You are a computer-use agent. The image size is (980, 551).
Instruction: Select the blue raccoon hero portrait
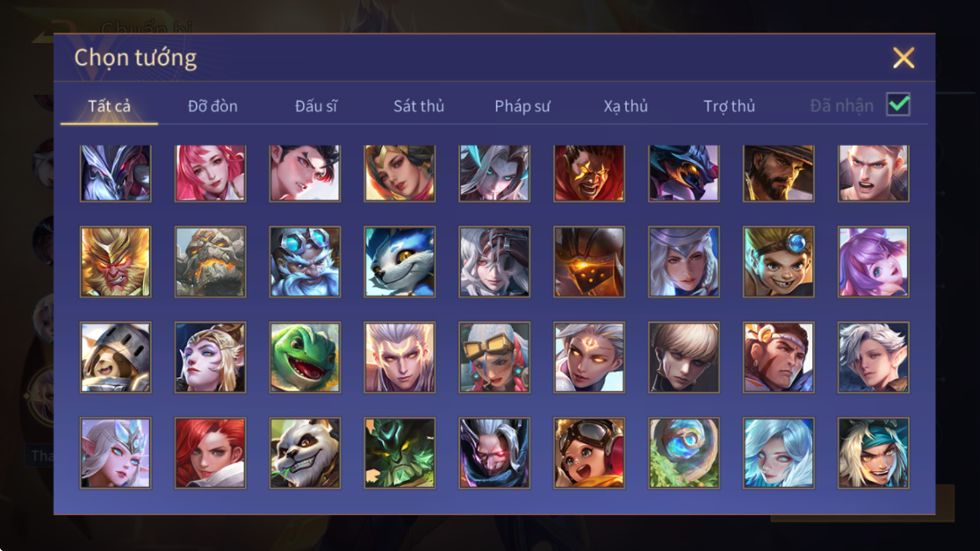click(400, 261)
